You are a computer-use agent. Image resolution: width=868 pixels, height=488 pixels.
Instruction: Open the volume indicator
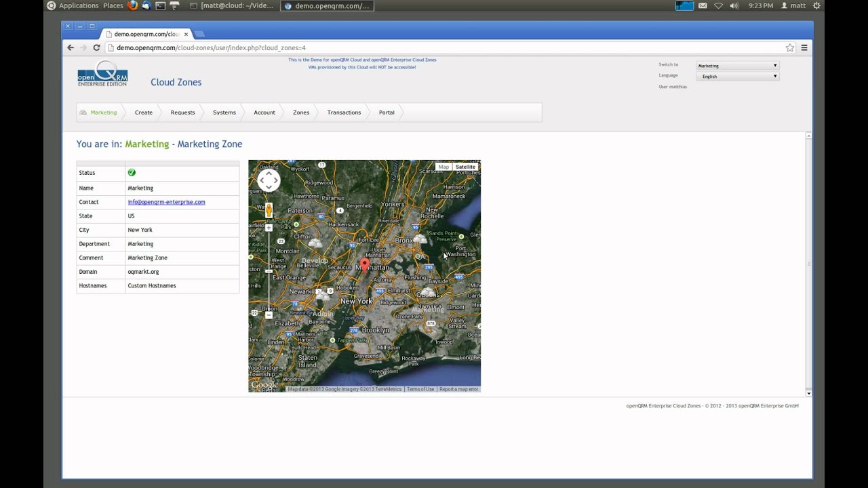[x=734, y=5]
